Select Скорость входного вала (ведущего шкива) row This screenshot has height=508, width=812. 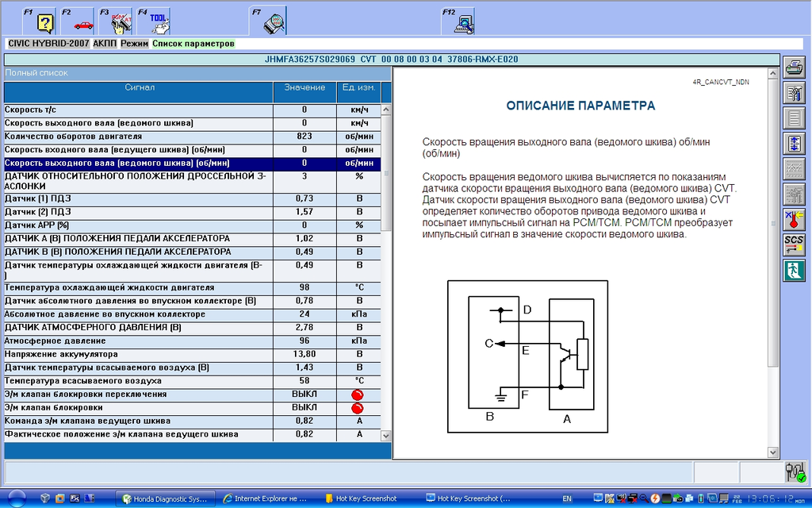coord(192,150)
